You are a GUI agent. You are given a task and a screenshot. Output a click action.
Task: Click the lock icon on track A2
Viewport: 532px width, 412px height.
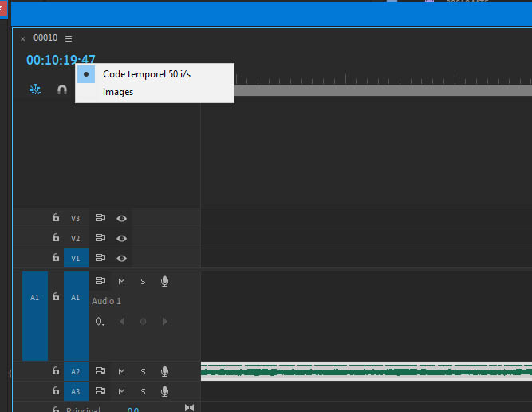[55, 371]
